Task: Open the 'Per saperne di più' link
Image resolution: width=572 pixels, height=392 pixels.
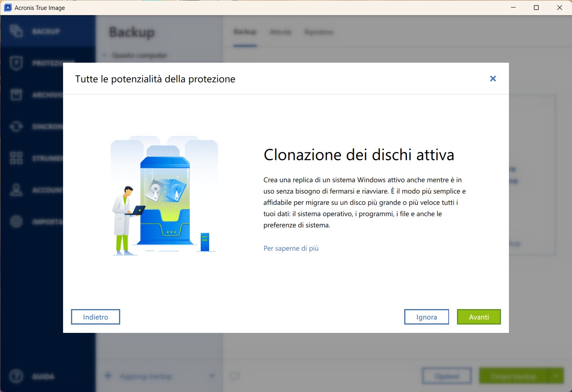Action: tap(291, 248)
